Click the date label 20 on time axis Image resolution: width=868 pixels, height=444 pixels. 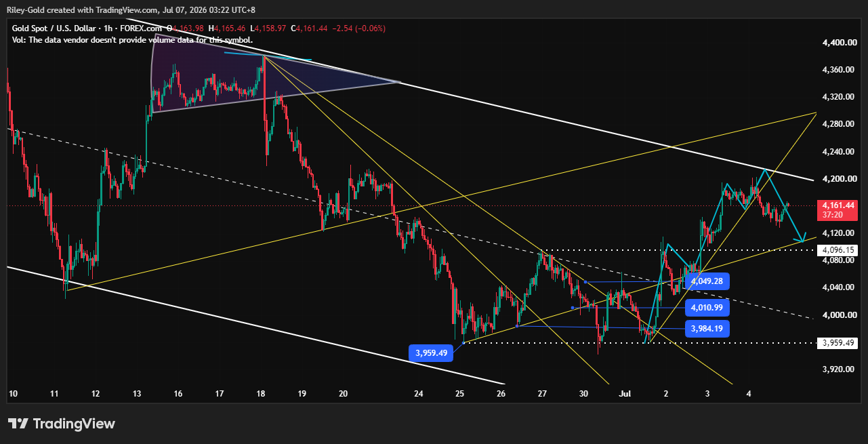[x=344, y=393]
